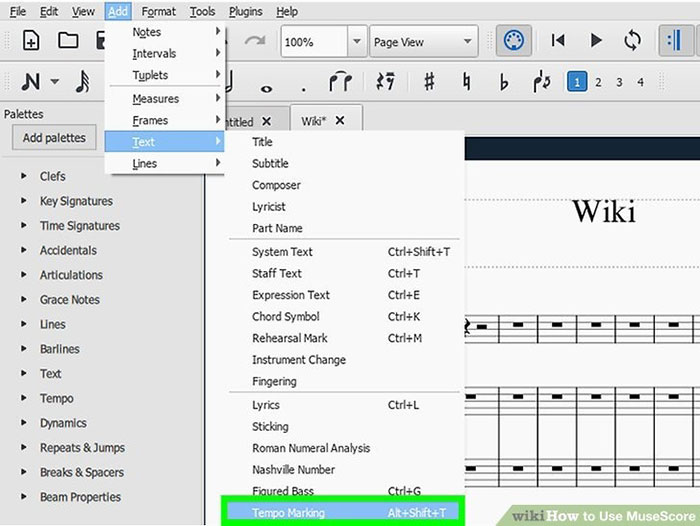The image size is (700, 526).
Task: Select the natural accidental icon
Action: [467, 82]
